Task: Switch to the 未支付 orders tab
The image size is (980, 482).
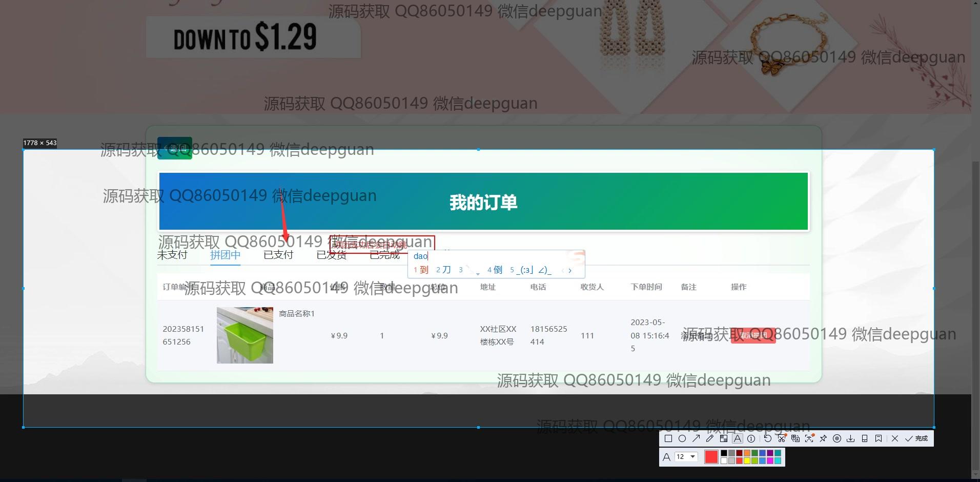Action: click(x=172, y=255)
